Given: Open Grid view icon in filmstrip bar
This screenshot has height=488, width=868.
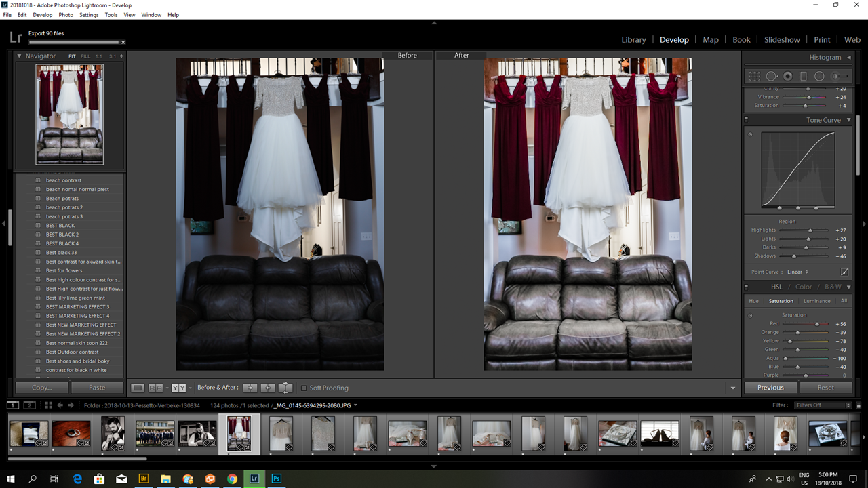Looking at the screenshot, I should 48,405.
